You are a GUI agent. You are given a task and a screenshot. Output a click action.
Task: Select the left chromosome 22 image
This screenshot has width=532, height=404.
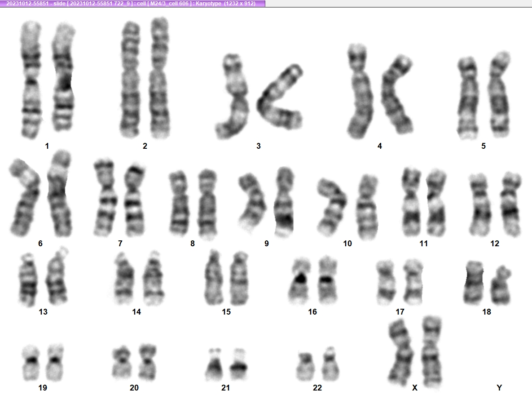pos(306,367)
